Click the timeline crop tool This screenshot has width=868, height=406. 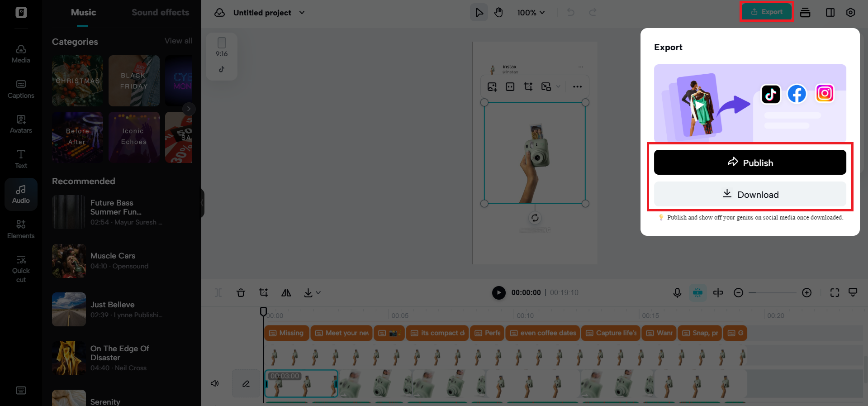(x=264, y=293)
